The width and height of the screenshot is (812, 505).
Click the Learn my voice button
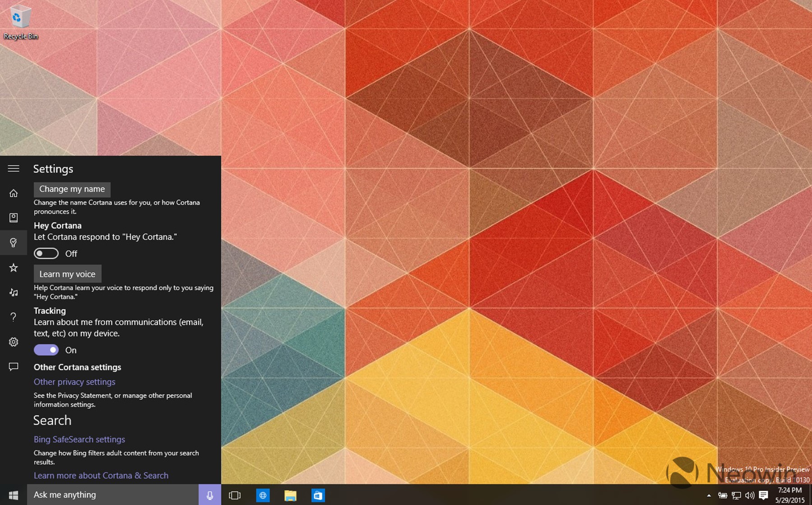67,274
